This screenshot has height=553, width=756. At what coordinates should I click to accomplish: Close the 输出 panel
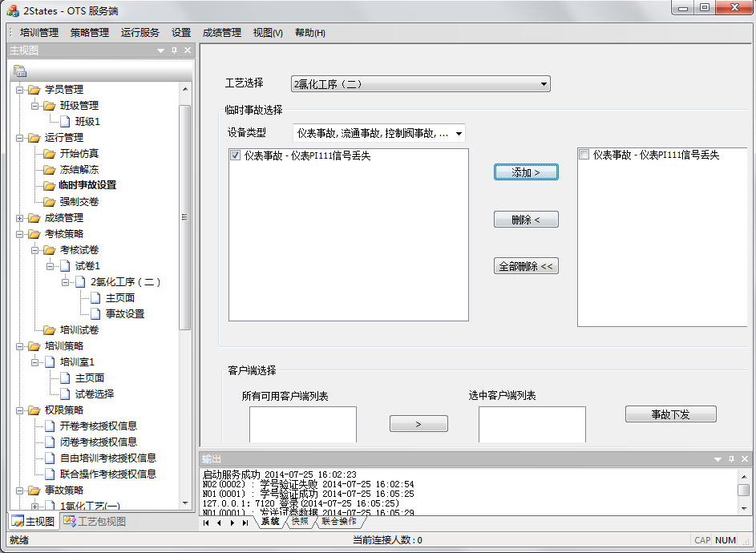745,459
